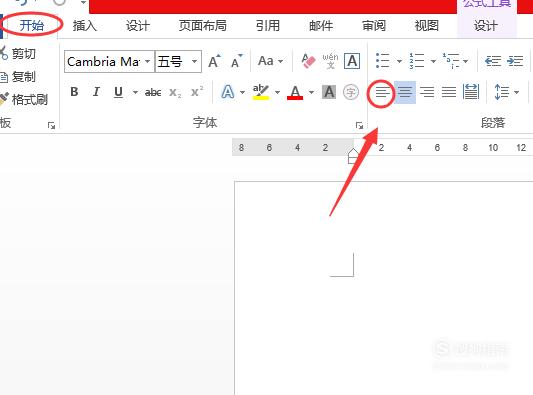Open the 设计 tab next to 插入
Screen dimensions: 533x395
pyautogui.click(x=138, y=25)
